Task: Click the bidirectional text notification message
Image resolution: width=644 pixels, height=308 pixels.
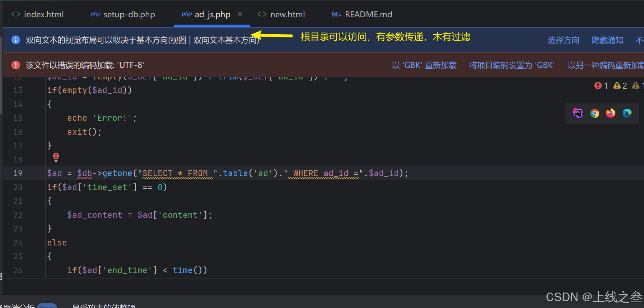Action: coord(143,40)
